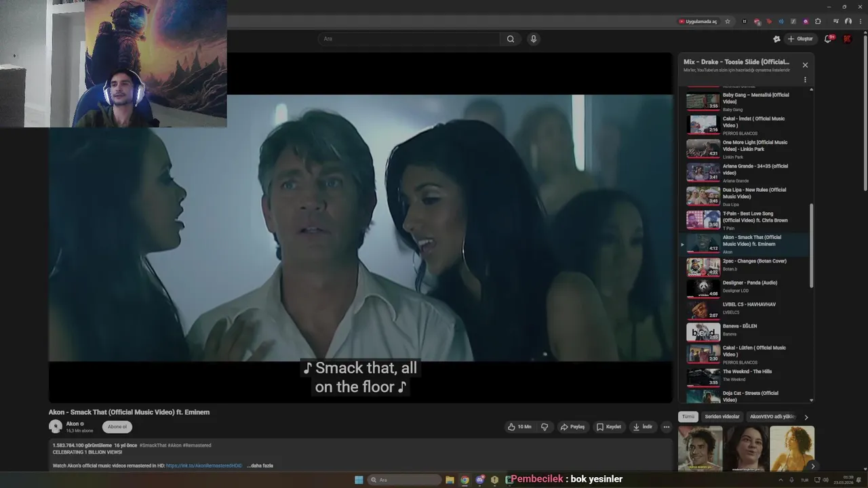Open File Explorer from taskbar
The height and width of the screenshot is (488, 868).
tap(450, 480)
